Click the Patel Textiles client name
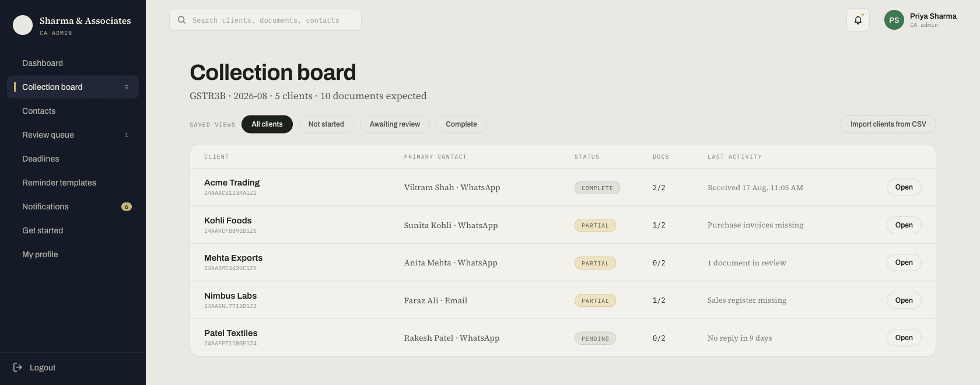The height and width of the screenshot is (385, 980). (x=230, y=333)
